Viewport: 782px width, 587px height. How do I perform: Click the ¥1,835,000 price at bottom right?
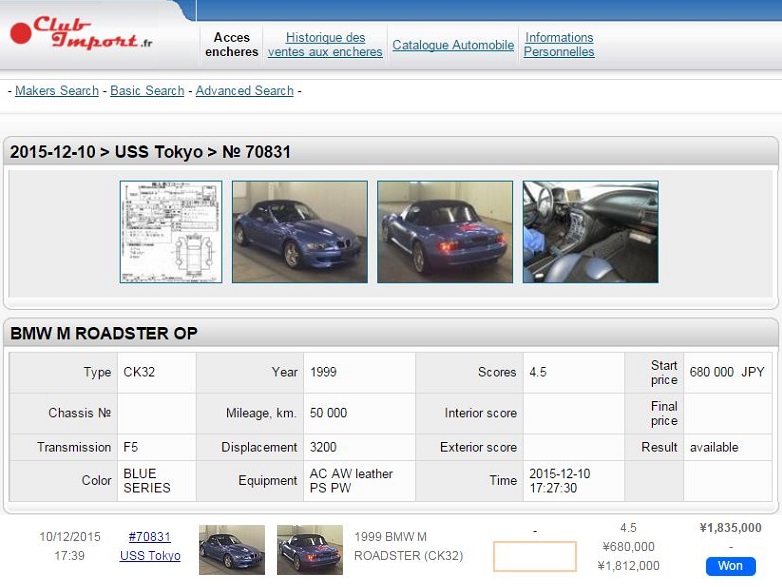point(729,528)
